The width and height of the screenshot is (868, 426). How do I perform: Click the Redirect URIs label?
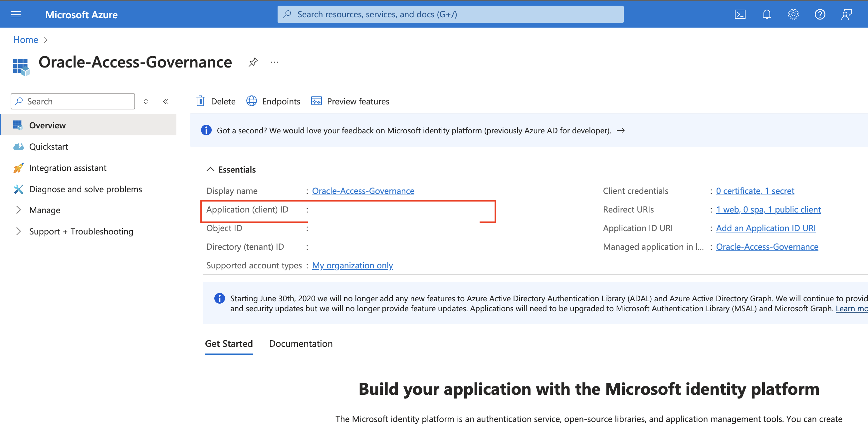pos(628,210)
